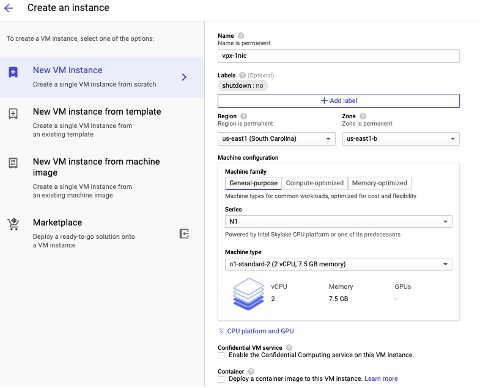Select the General-purpose machine family tab

click(x=253, y=183)
